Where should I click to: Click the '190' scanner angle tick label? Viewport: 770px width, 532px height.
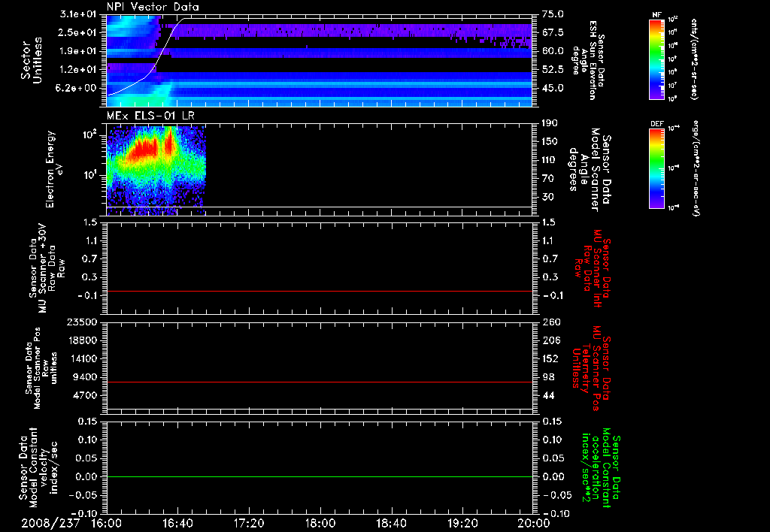tap(550, 123)
